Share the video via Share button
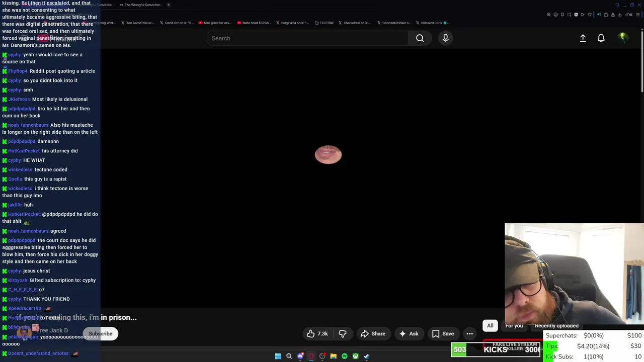Viewport: 644px width, 362px height. tap(373, 334)
